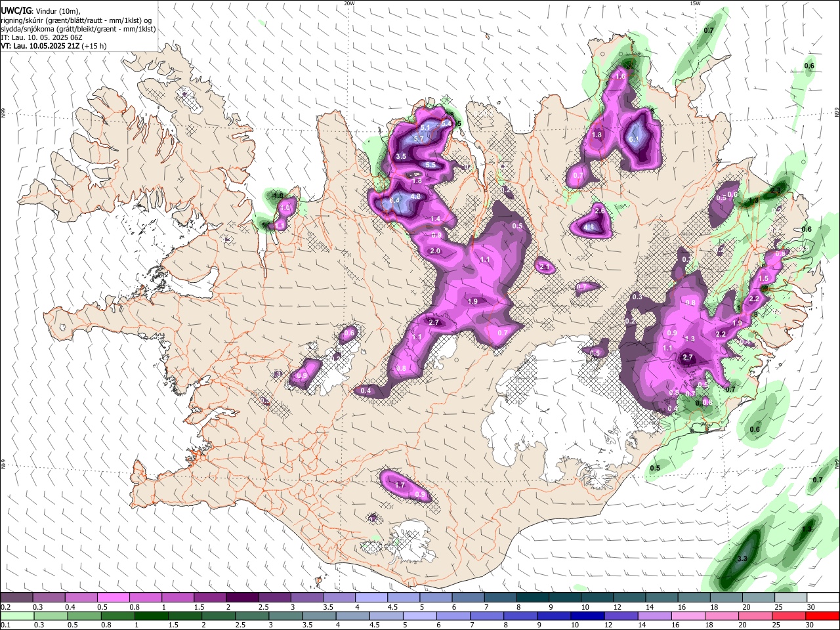Click the 'slydda/snjókoma' legend description line
The image size is (840, 630).
78,29
